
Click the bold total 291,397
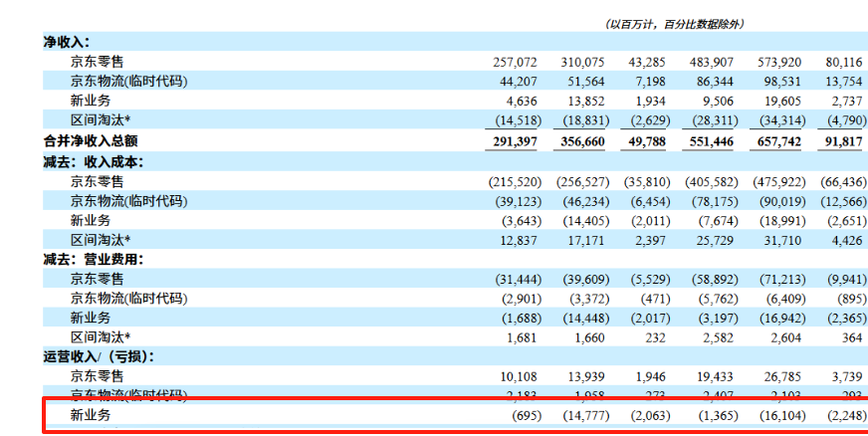tap(515, 142)
